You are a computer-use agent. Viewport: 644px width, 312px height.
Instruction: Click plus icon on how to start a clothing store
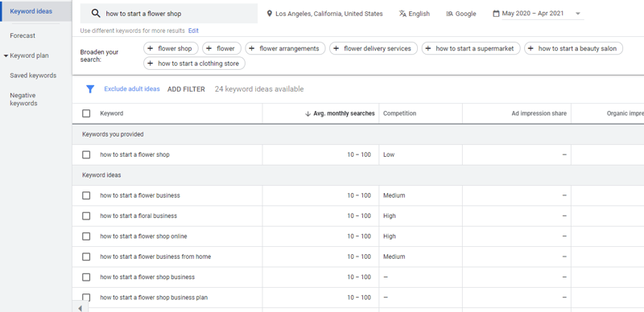click(151, 64)
